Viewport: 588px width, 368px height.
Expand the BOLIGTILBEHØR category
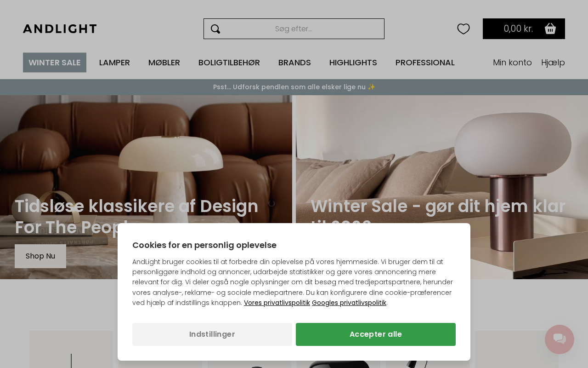point(229,63)
